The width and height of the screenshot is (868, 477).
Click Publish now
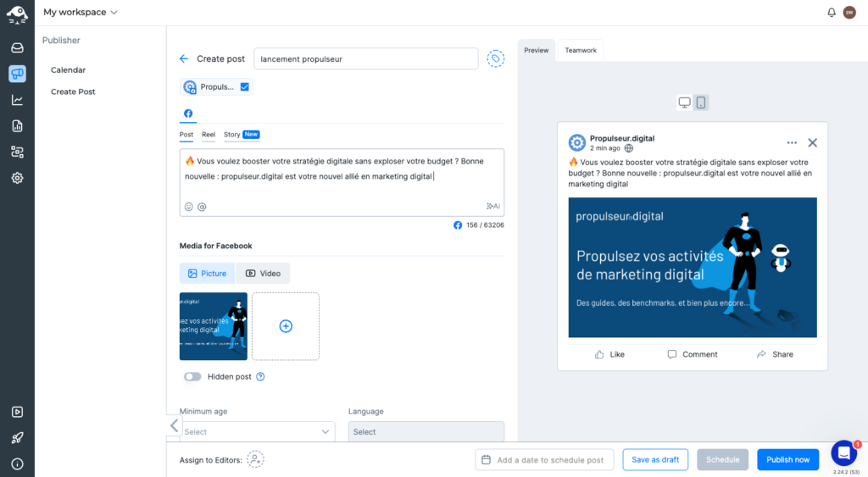tap(788, 460)
